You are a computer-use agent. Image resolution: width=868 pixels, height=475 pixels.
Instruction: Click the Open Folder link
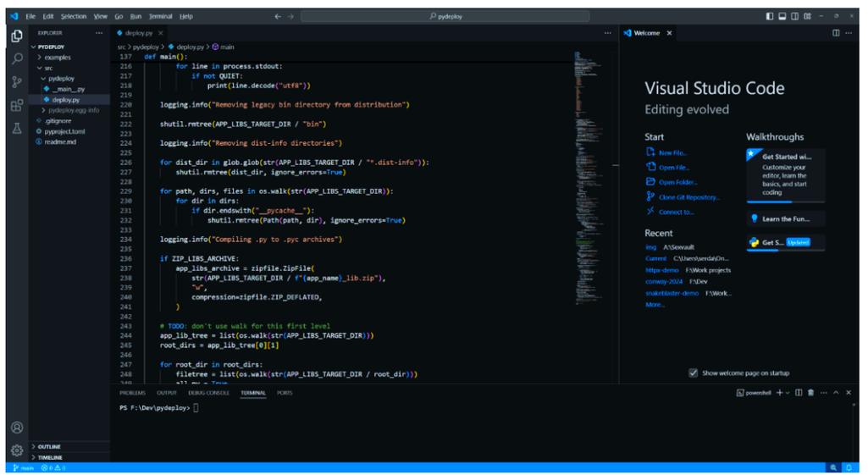[677, 182]
